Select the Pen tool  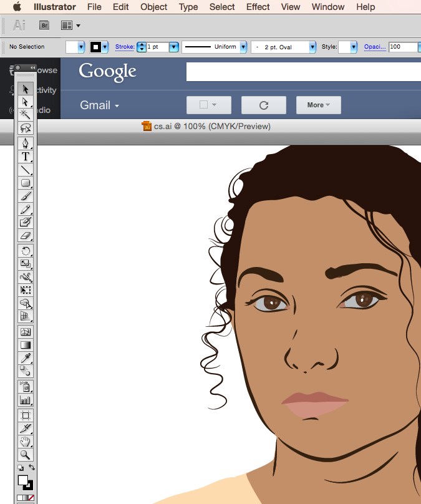tap(26, 143)
